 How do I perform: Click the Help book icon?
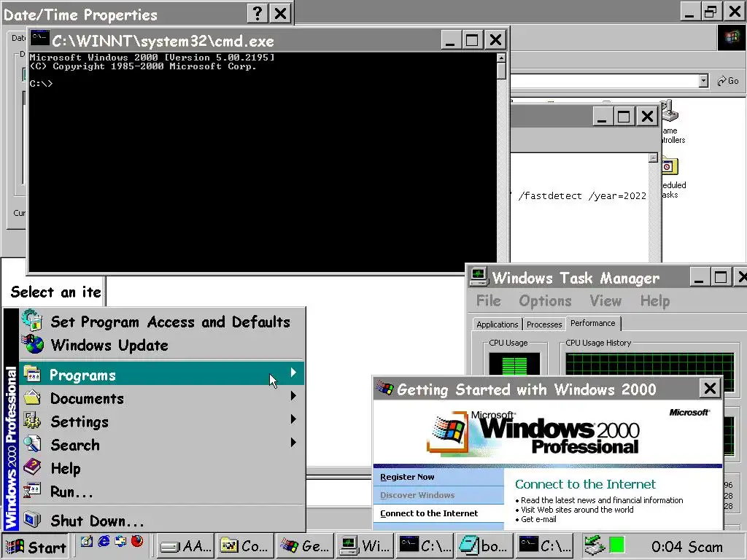pyautogui.click(x=32, y=467)
